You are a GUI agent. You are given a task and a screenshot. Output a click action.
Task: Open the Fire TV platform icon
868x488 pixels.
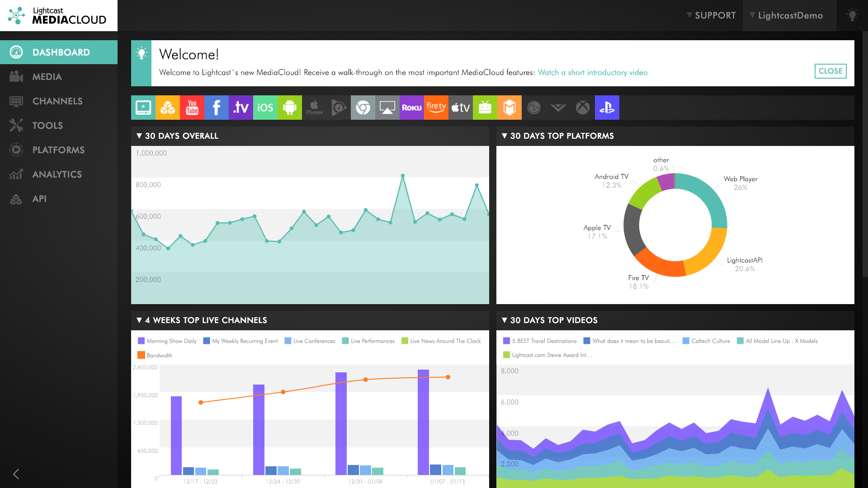[x=436, y=108]
